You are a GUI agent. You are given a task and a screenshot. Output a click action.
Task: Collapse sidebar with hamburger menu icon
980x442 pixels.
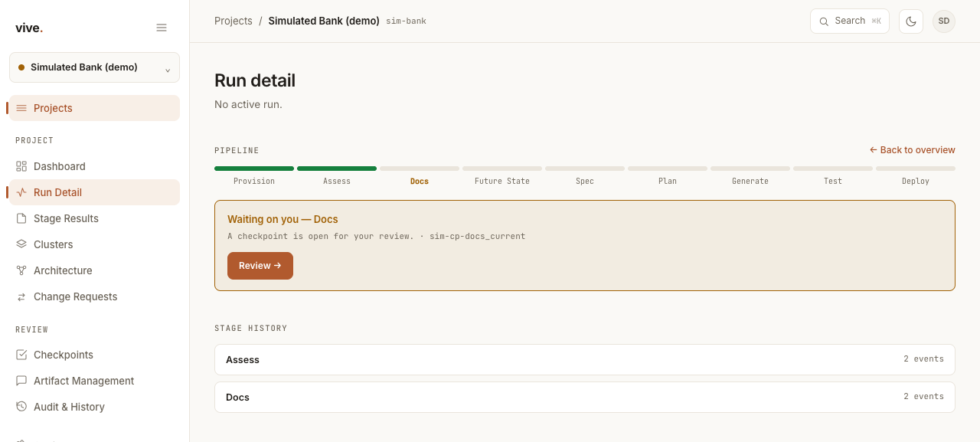pyautogui.click(x=162, y=28)
